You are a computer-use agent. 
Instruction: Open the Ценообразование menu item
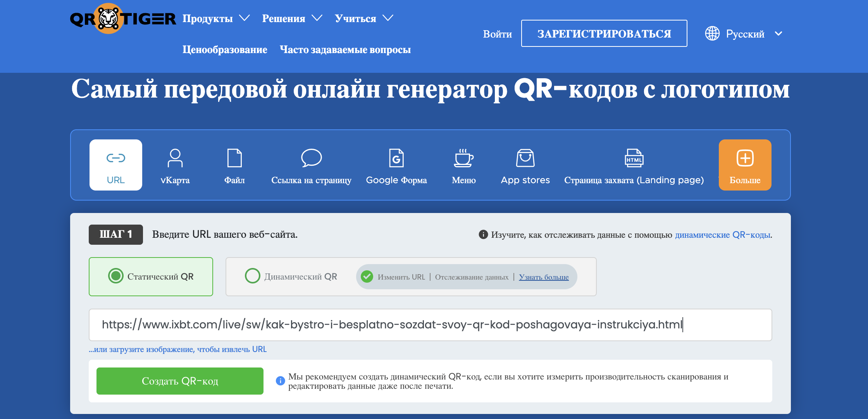coord(225,50)
